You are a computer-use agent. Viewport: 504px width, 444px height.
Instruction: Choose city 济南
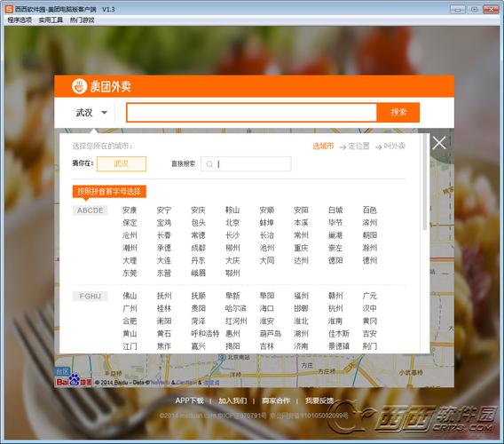(301, 346)
